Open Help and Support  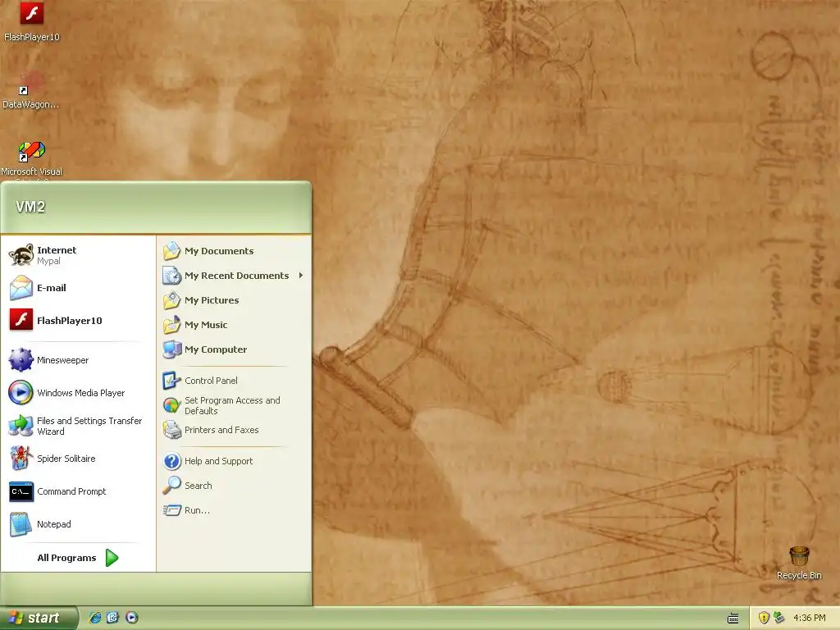pos(234,461)
